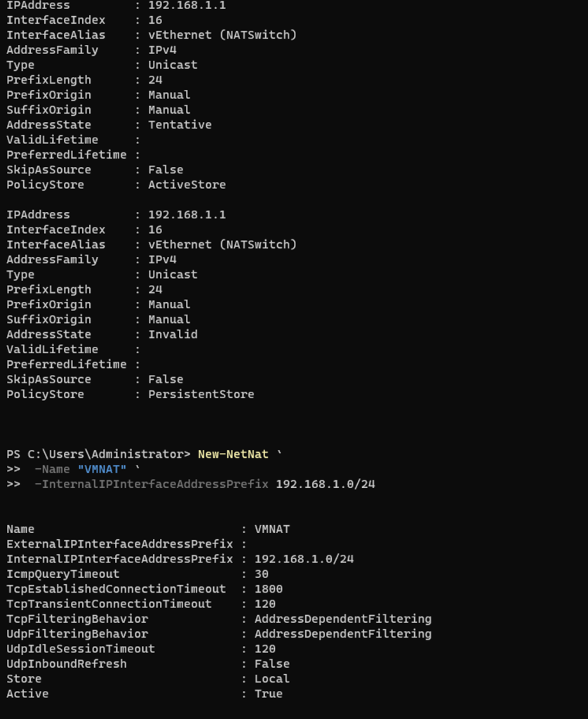Screen dimensions: 588x719
Task: Click the UdpIdleSessionTimeout label
Action: (x=81, y=649)
